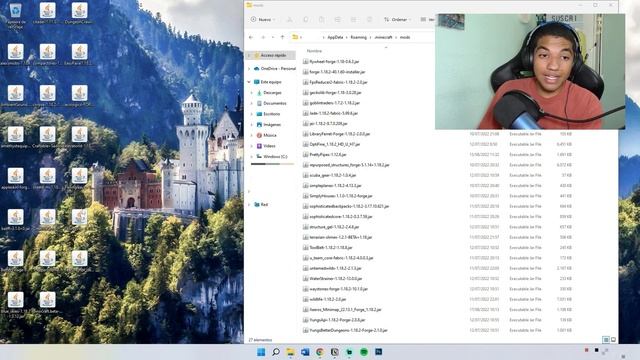Expand the Windows (C:) drive node

[252, 156]
